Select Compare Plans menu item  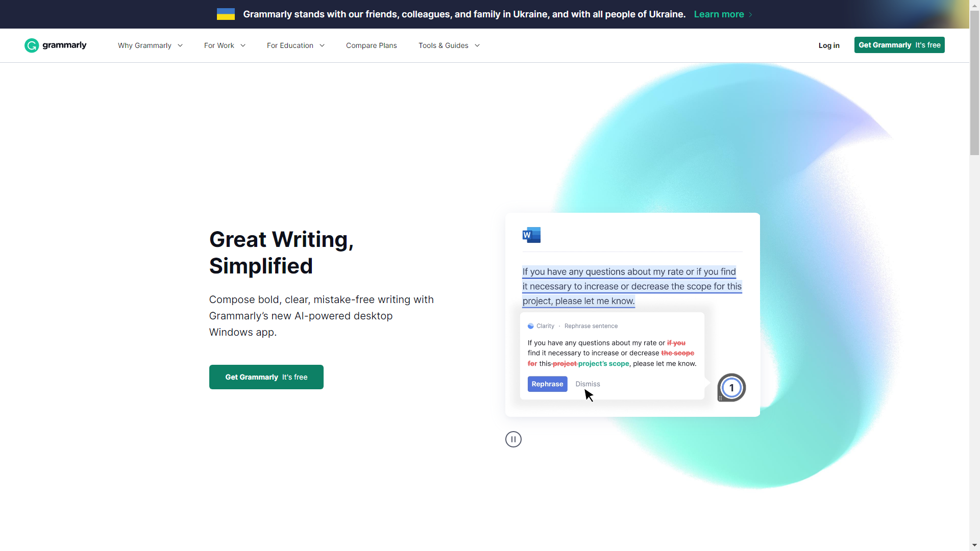click(x=372, y=45)
